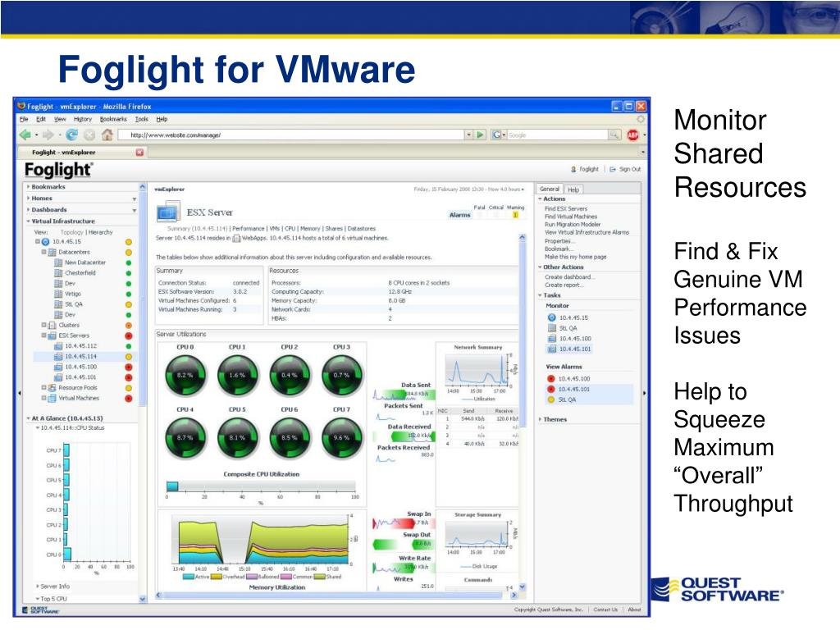Click red alarm icon next to ESX Servers
Image resolution: width=840 pixels, height=630 pixels.
click(x=129, y=336)
